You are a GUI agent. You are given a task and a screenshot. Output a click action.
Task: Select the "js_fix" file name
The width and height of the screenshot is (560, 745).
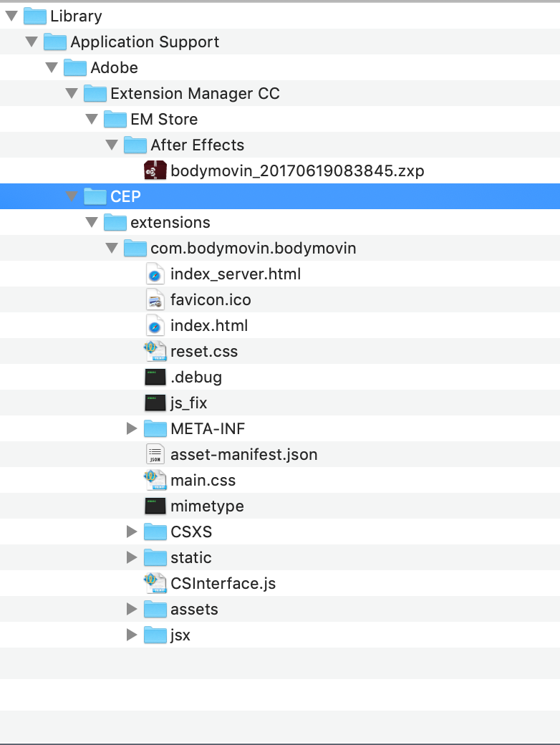189,403
